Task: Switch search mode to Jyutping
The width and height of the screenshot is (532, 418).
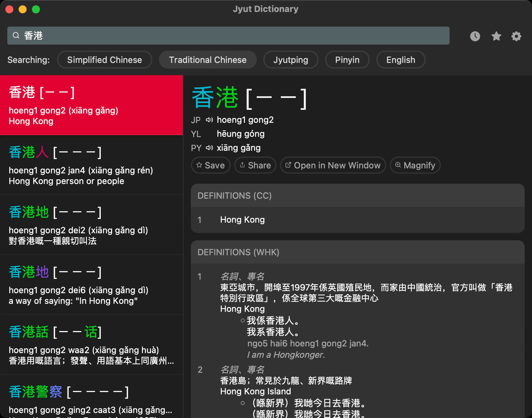Action: [x=291, y=60]
